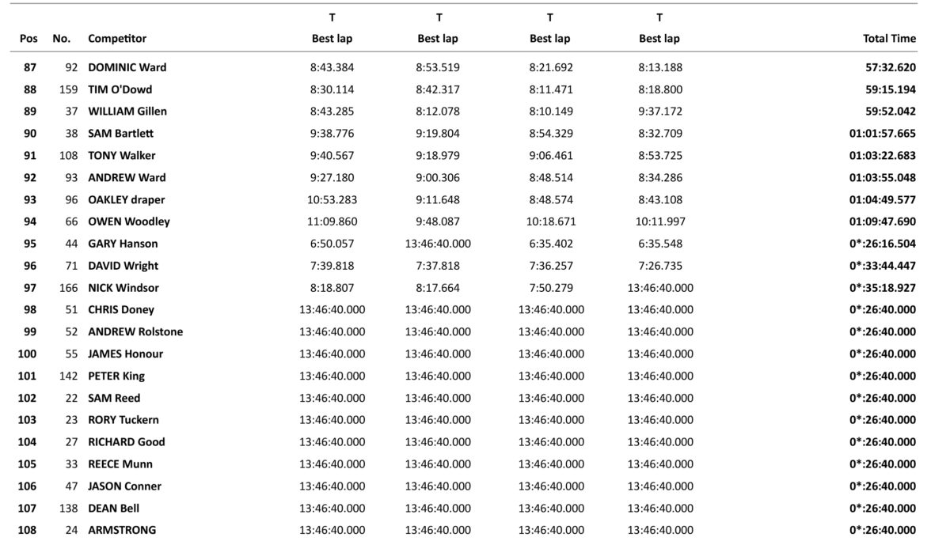Click TIM O'Dowd's name
Viewport: 950px width, 560px height.
pyautogui.click(x=120, y=89)
